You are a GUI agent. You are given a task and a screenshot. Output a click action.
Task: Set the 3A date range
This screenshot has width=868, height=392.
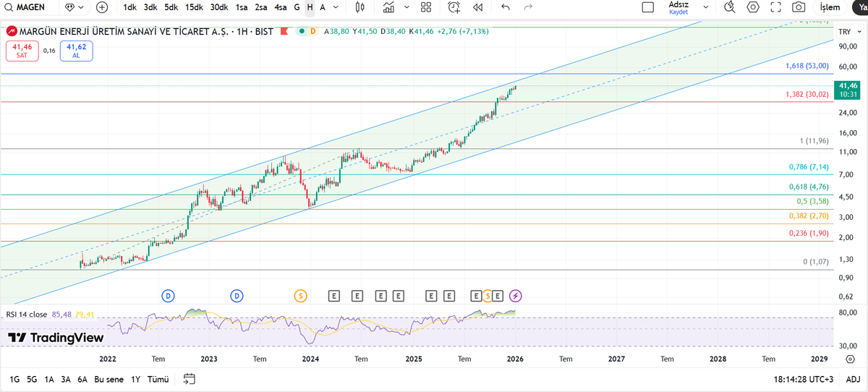click(x=66, y=379)
